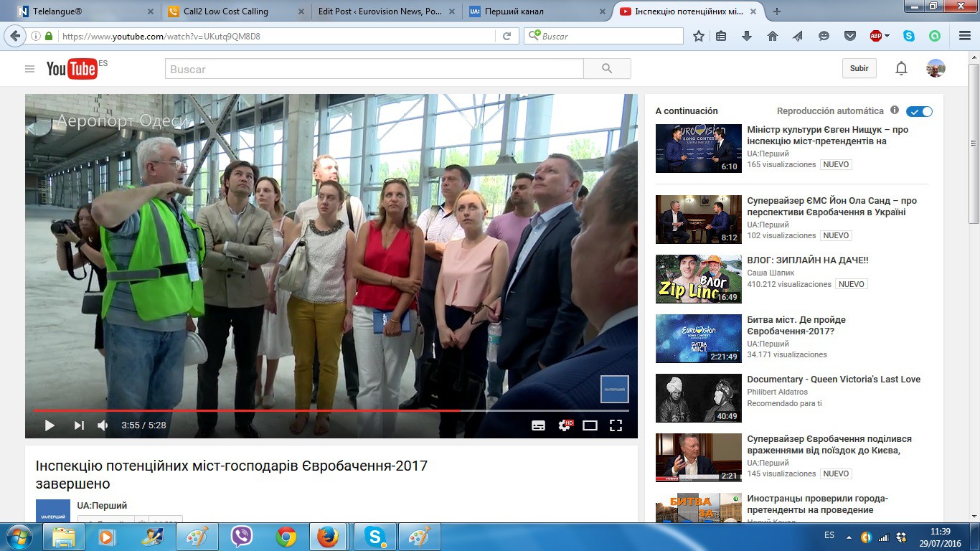Save page to Pocket
980x551 pixels.
point(849,36)
